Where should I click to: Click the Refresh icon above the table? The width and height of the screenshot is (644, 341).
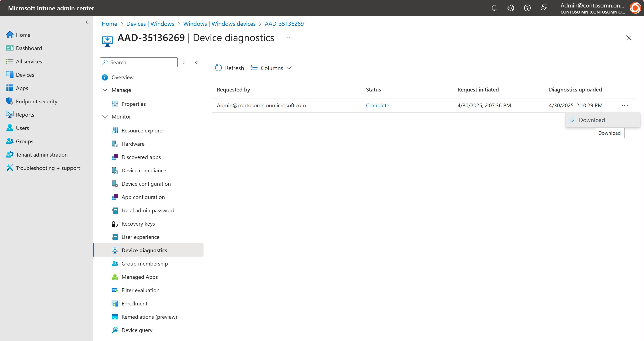pos(218,68)
